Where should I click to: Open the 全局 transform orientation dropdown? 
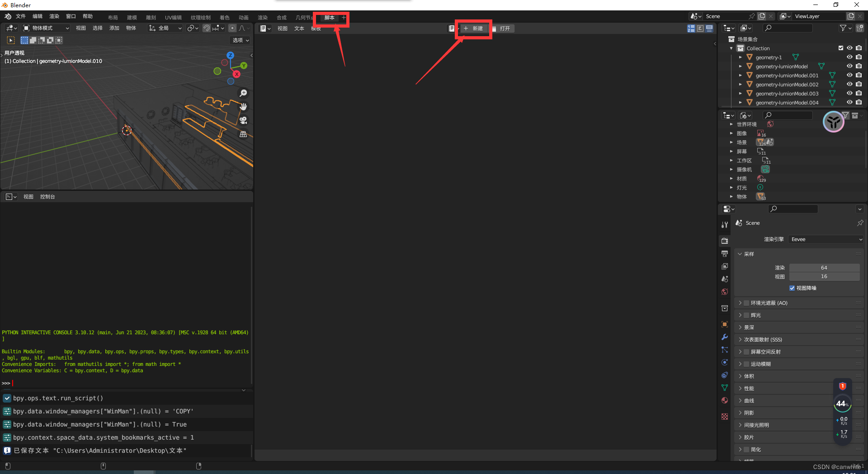click(x=165, y=28)
